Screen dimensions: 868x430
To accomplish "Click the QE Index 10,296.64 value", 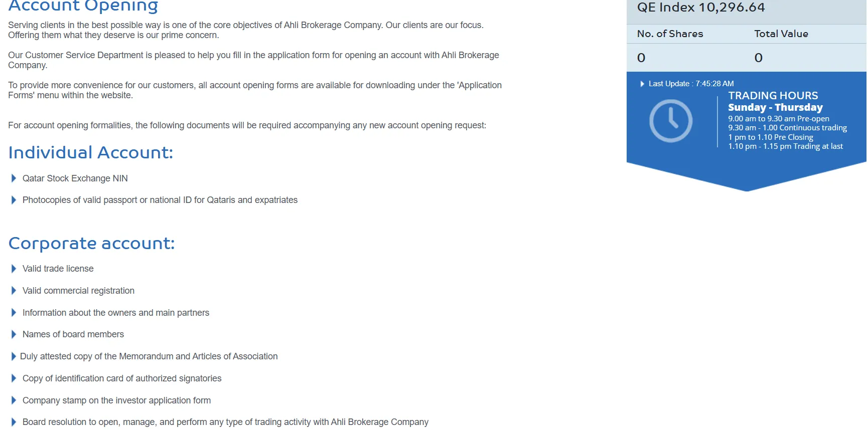I will point(700,8).
